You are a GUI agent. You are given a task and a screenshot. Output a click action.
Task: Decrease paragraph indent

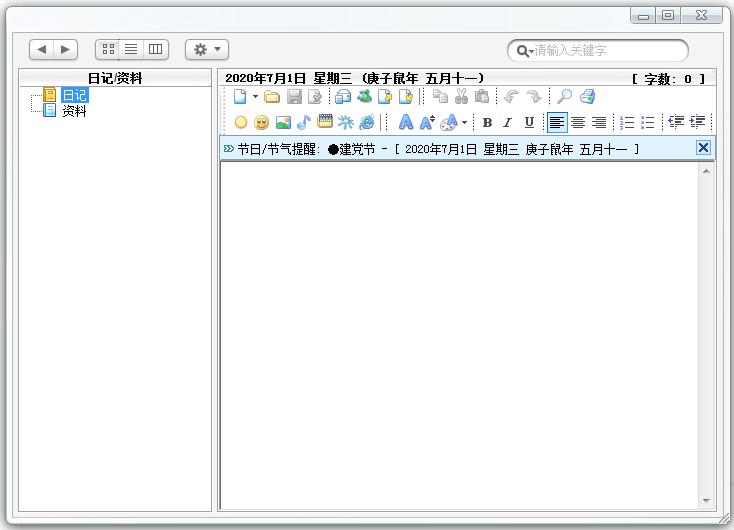point(676,122)
